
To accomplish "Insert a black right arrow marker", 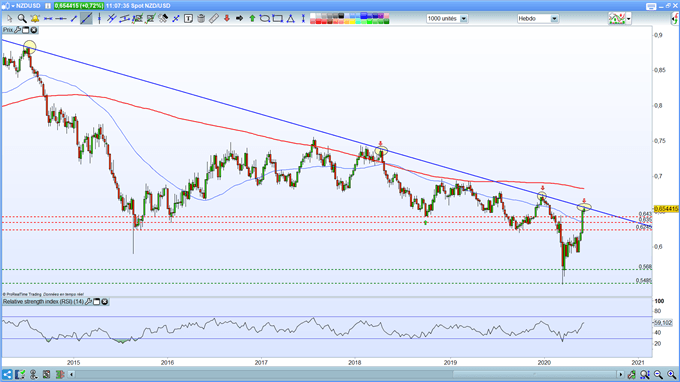I will coord(239,19).
